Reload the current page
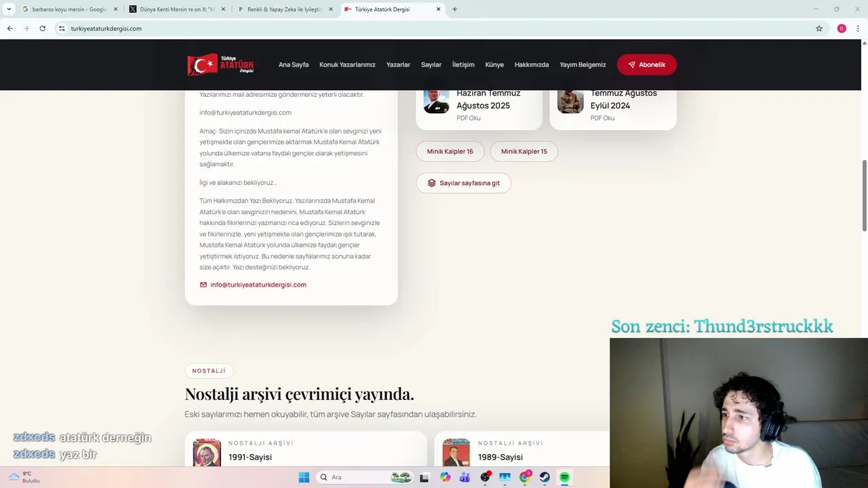Image resolution: width=868 pixels, height=488 pixels. pyautogui.click(x=42, y=28)
